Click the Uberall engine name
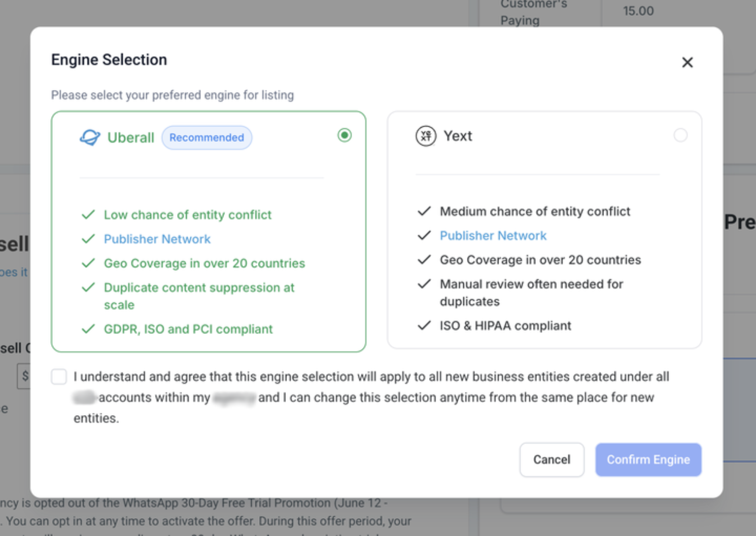The width and height of the screenshot is (756, 536). coord(131,137)
